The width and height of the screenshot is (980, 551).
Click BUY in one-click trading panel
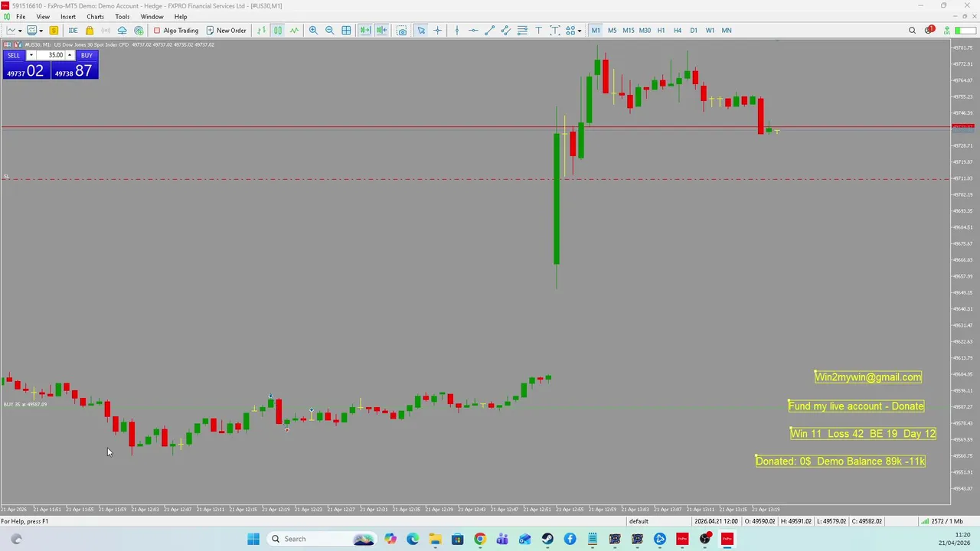pos(87,55)
